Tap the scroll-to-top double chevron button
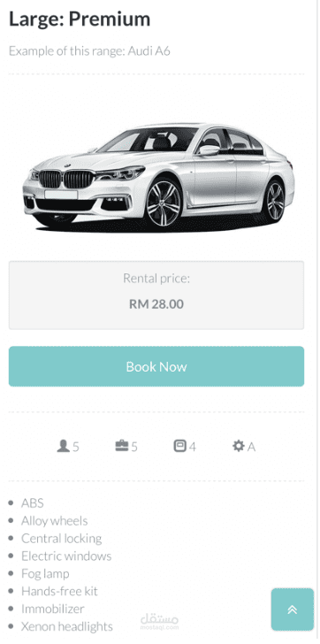This screenshot has height=644, width=320. coord(292,609)
